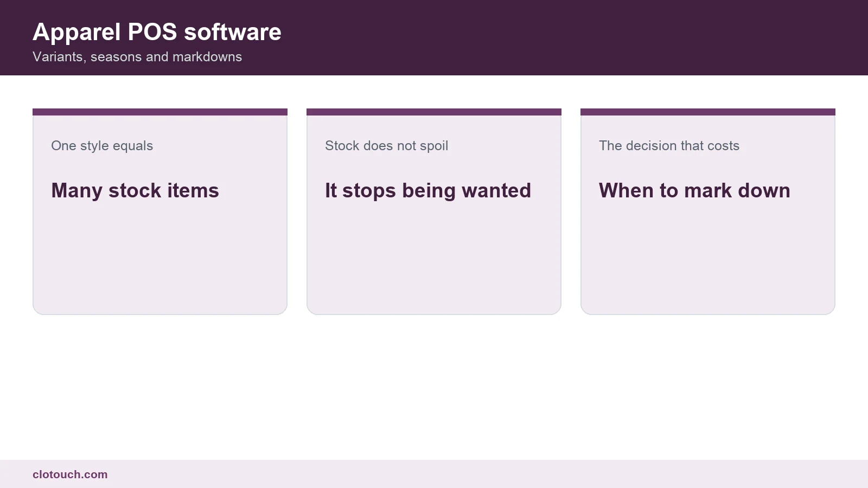Click the 'One style equals' label
This screenshot has height=488, width=868.
click(x=102, y=146)
